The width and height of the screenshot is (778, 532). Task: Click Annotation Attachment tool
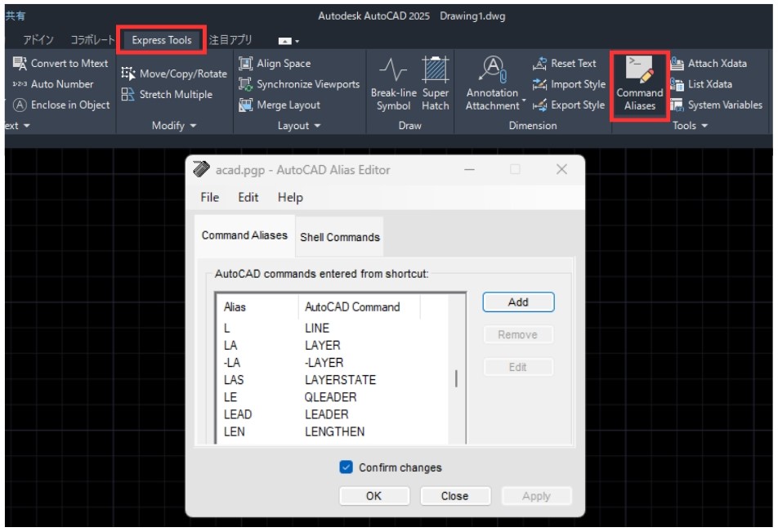pyautogui.click(x=492, y=83)
